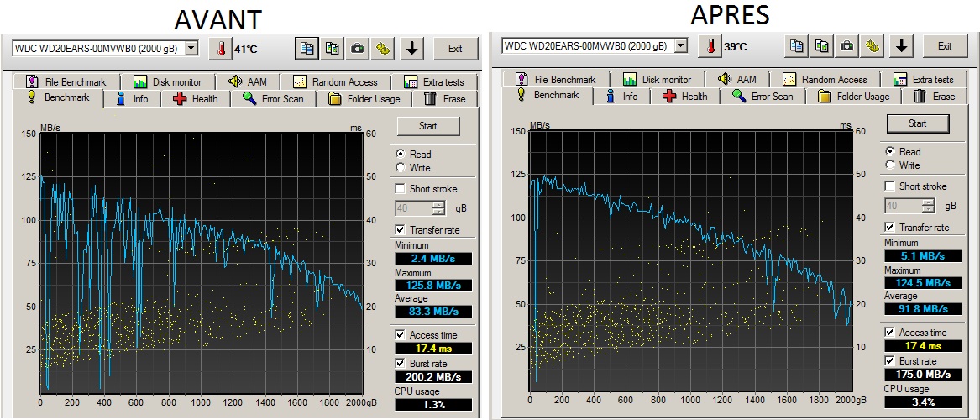Click the APRES benchmark graph area
Image resolution: width=980 pixels, height=420 pixels.
[690, 260]
